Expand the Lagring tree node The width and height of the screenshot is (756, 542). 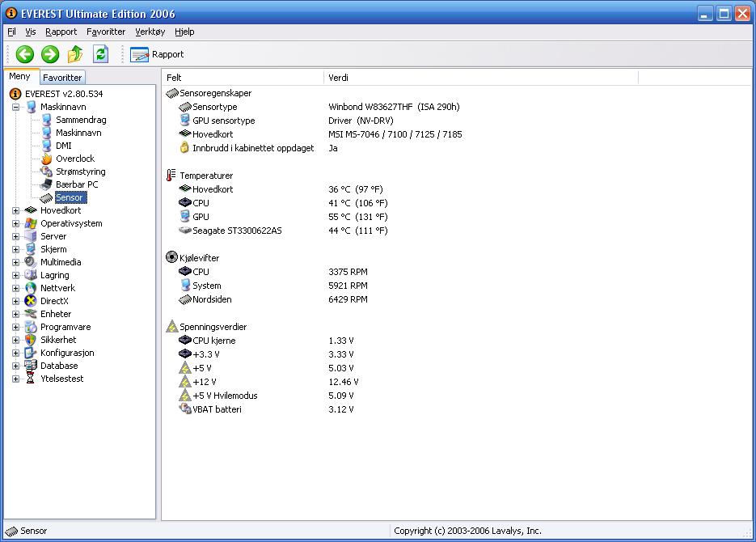[x=16, y=275]
